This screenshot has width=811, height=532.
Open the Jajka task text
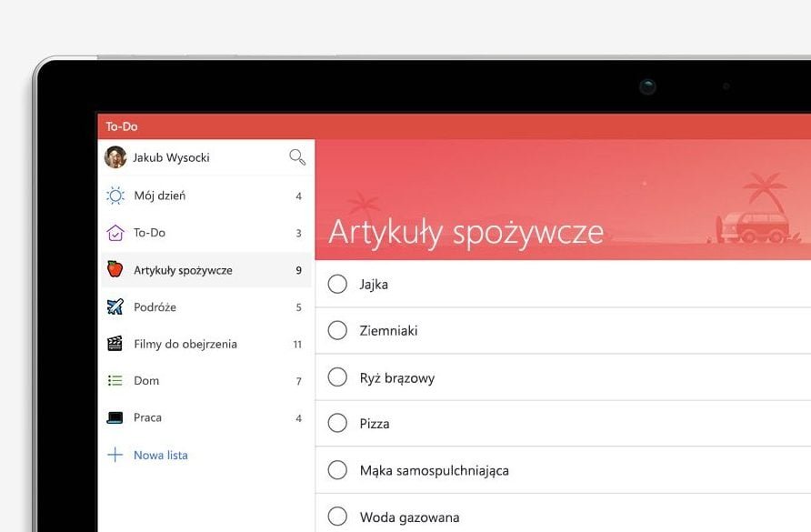374,284
